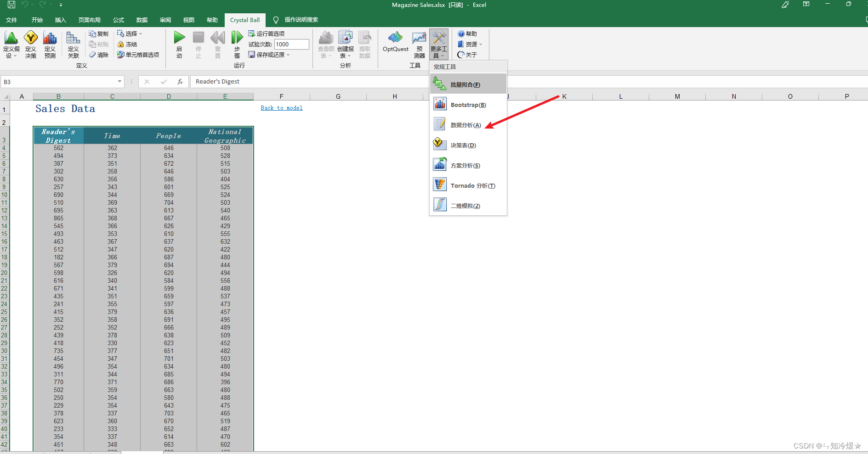The image size is (868, 454).
Task: Open Quick Access Toolbar customize arrow
Action: tap(61, 5)
